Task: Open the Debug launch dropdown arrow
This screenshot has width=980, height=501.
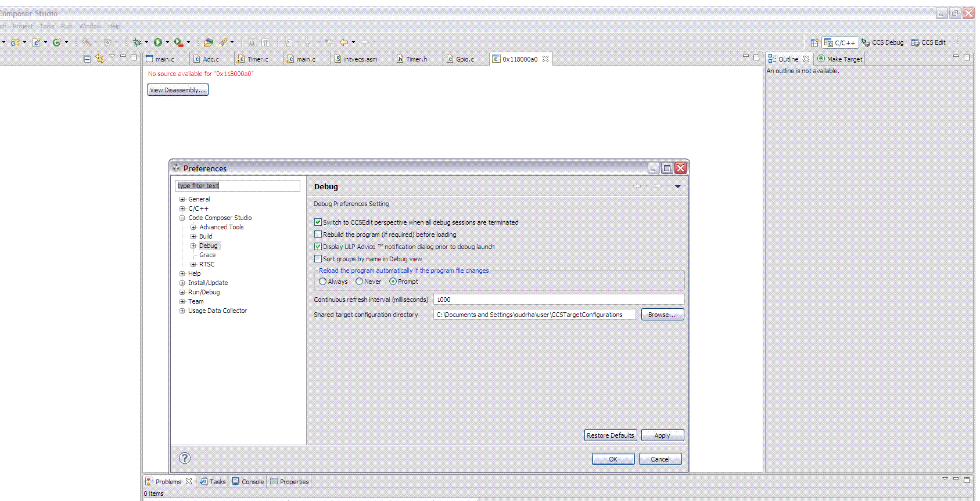Action: point(146,42)
